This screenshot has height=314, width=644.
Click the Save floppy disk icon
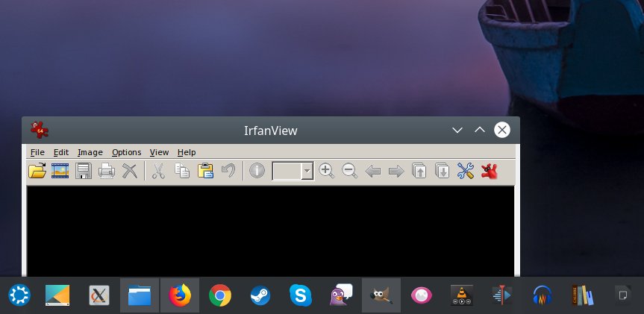pos(84,171)
